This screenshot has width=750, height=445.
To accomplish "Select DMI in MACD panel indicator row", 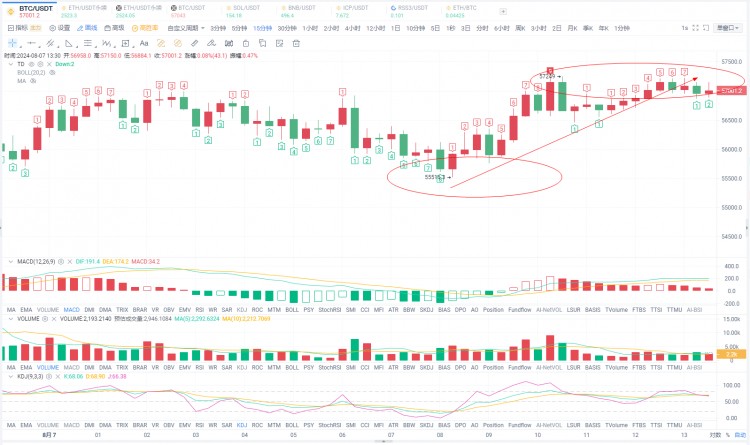I will [89, 310].
